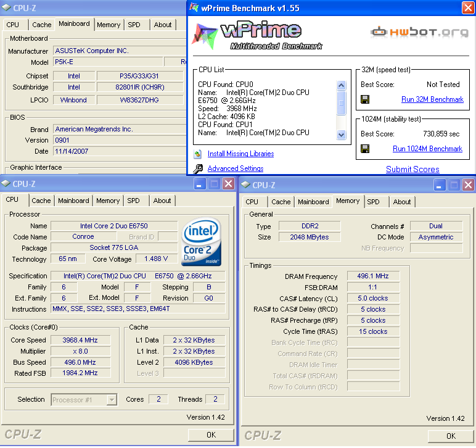Open Cache tab in processor CPU-Z window

click(x=41, y=201)
